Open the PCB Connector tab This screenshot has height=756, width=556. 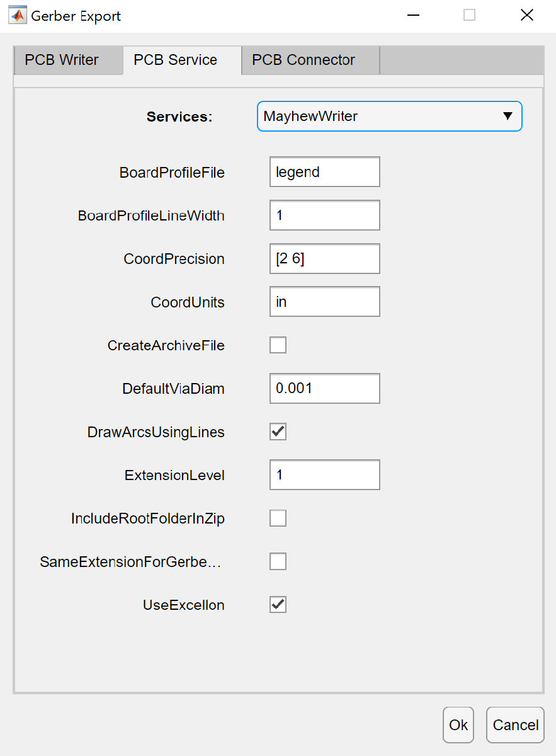(304, 60)
